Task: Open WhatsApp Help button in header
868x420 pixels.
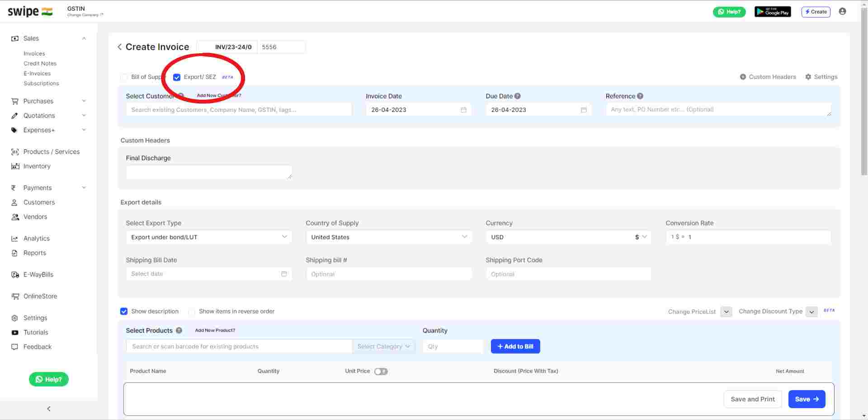Action: coord(729,12)
